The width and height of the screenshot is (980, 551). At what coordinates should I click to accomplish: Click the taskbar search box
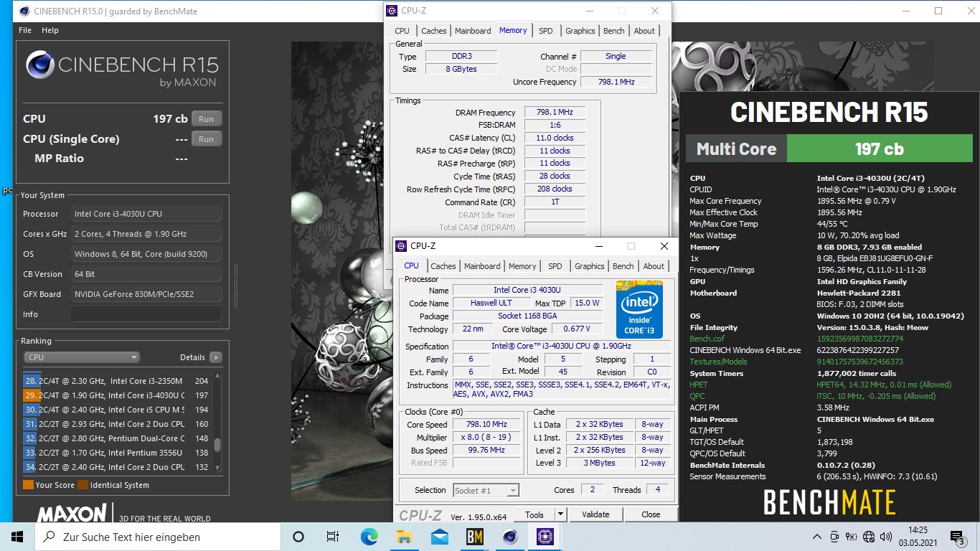tap(158, 537)
